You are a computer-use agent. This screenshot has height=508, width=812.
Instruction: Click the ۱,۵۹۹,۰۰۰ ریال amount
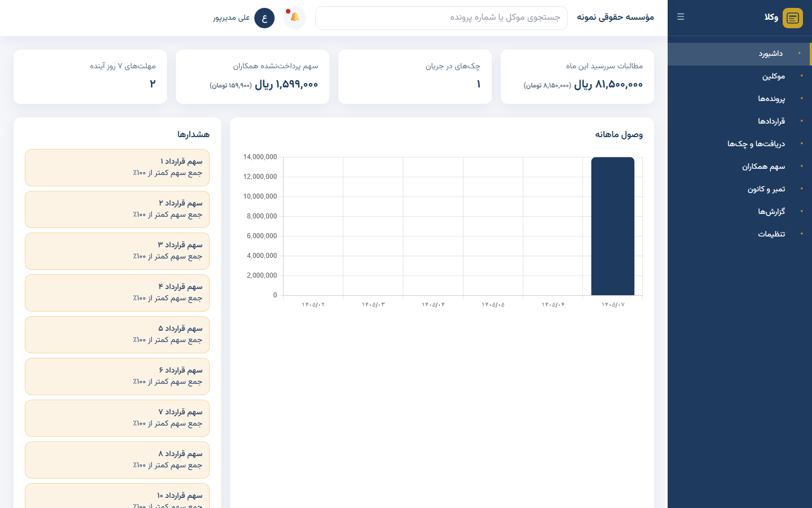point(286,85)
